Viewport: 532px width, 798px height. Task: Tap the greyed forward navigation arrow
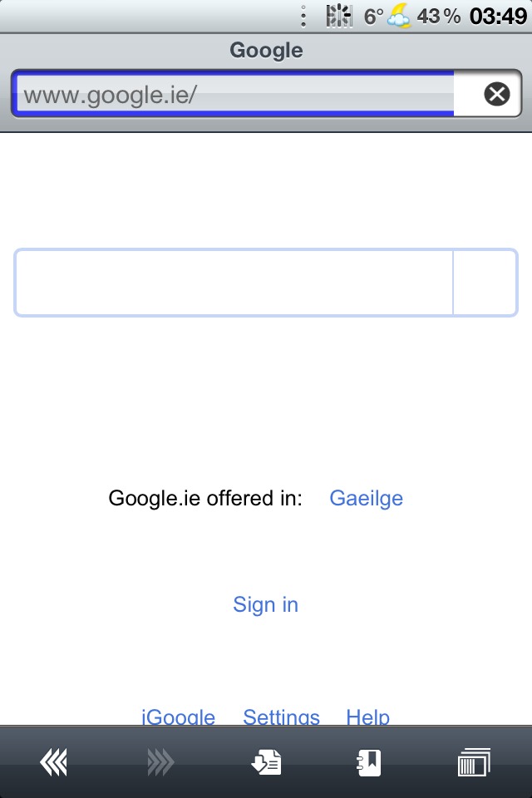160,762
